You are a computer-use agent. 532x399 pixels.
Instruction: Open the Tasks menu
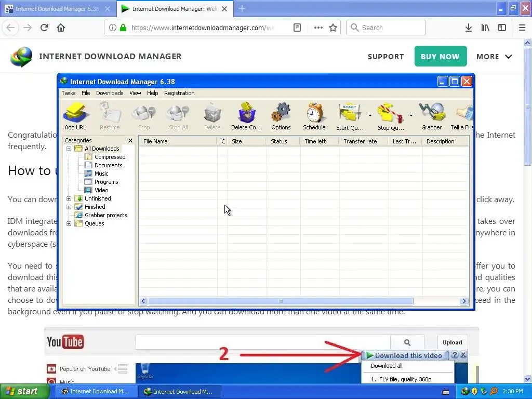69,93
